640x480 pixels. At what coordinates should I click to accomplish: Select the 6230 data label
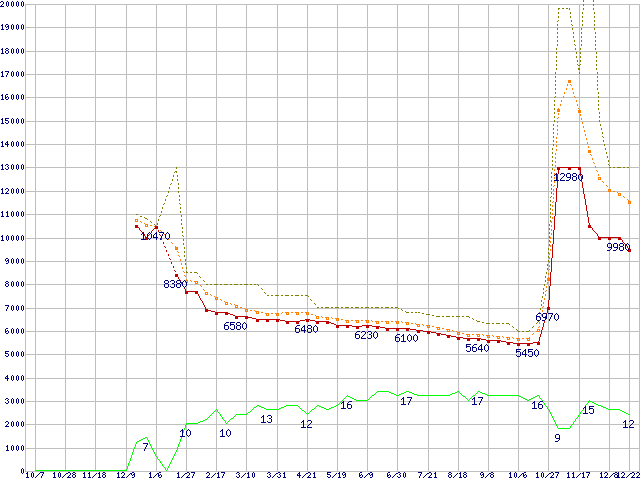tap(367, 336)
